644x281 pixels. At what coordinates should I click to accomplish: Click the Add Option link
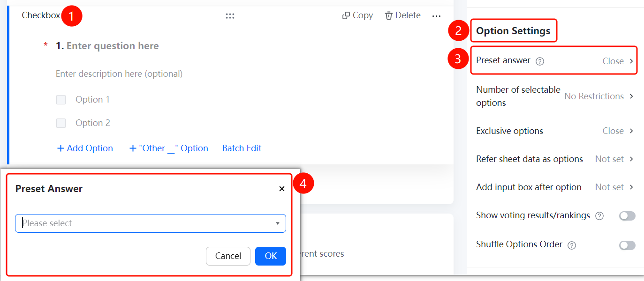coord(85,148)
